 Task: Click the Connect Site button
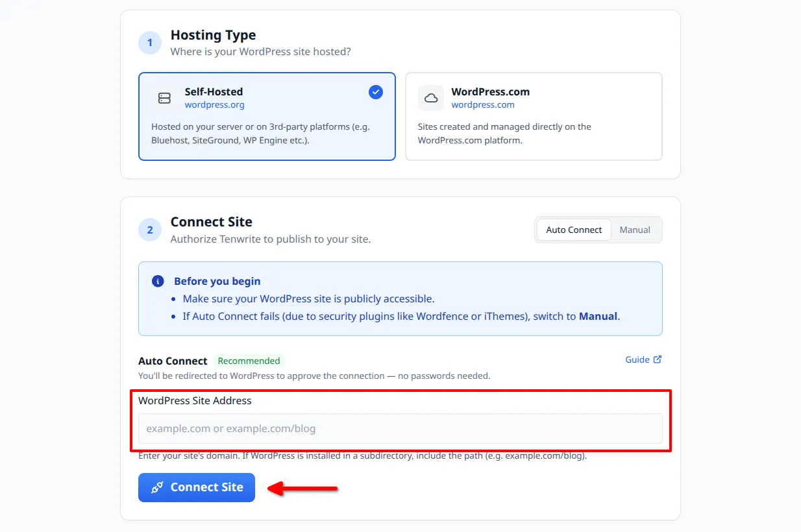tap(196, 487)
